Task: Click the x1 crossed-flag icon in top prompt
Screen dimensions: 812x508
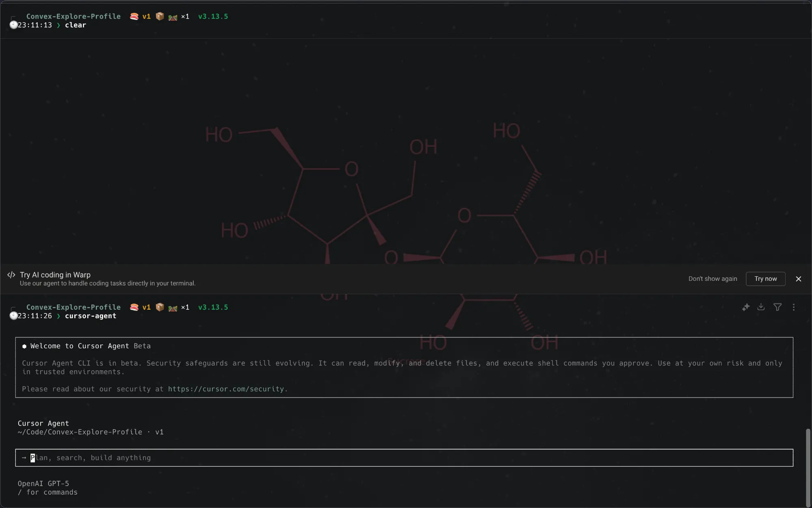Action: [173, 17]
